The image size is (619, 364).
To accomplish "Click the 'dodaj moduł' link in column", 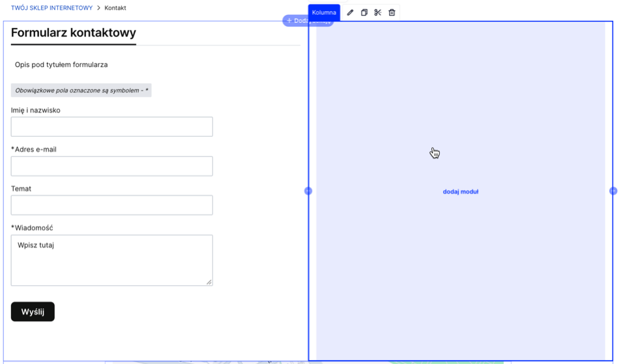I will (461, 192).
